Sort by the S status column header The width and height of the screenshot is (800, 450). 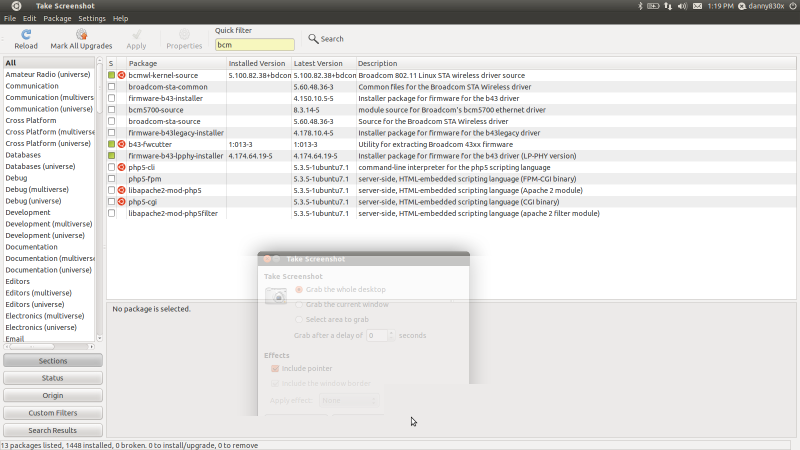click(111, 63)
